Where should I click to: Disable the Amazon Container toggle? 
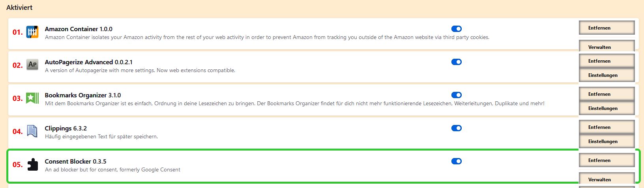click(x=456, y=29)
